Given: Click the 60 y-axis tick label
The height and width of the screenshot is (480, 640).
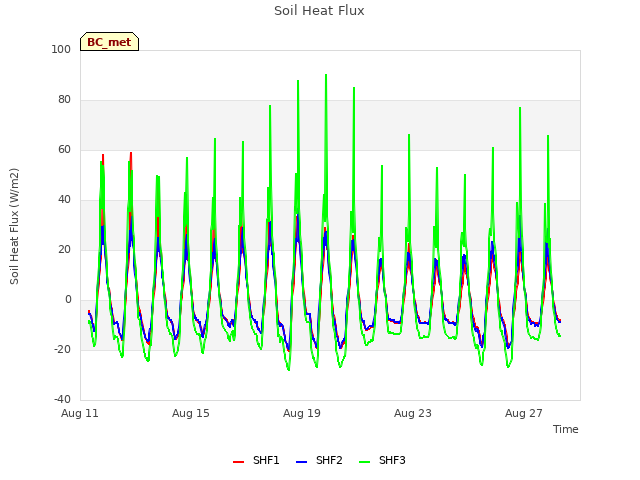Looking at the screenshot, I should click(x=64, y=150).
